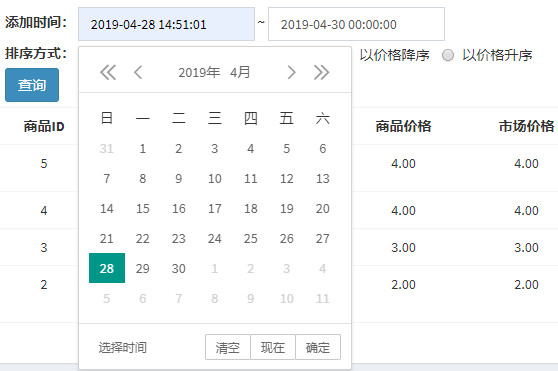Pick the 22nd in the calendar
The width and height of the screenshot is (558, 371).
click(x=143, y=238)
